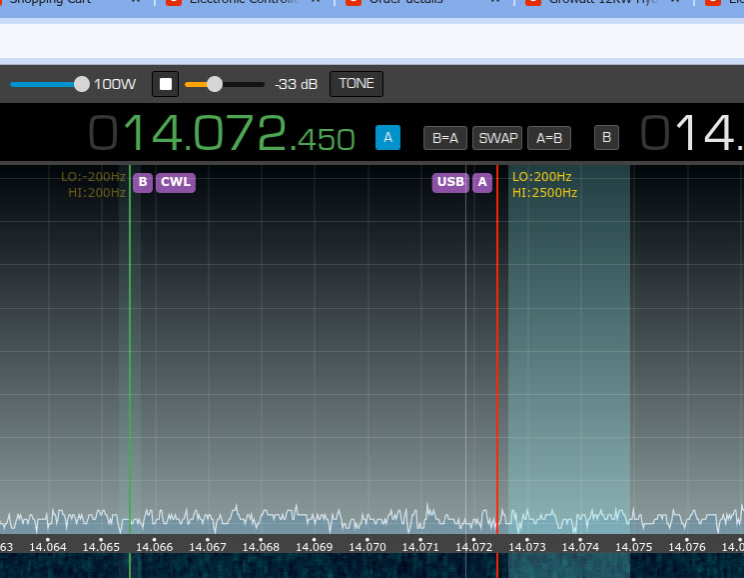This screenshot has width=744, height=578.
Task: Click the purple A slice flag
Action: 482,182
